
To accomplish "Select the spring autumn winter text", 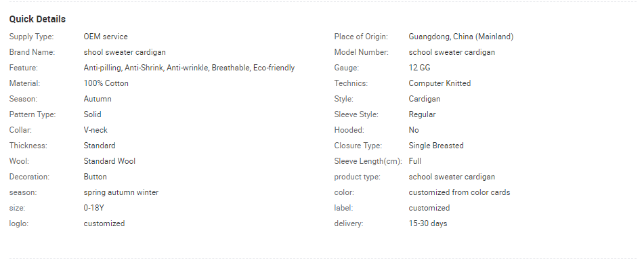I will pos(121,193).
